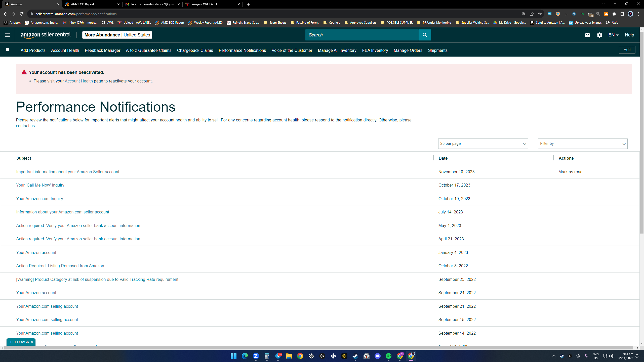The height and width of the screenshot is (362, 644).
Task: Open Zoom from the taskbar
Action: [x=256, y=356]
